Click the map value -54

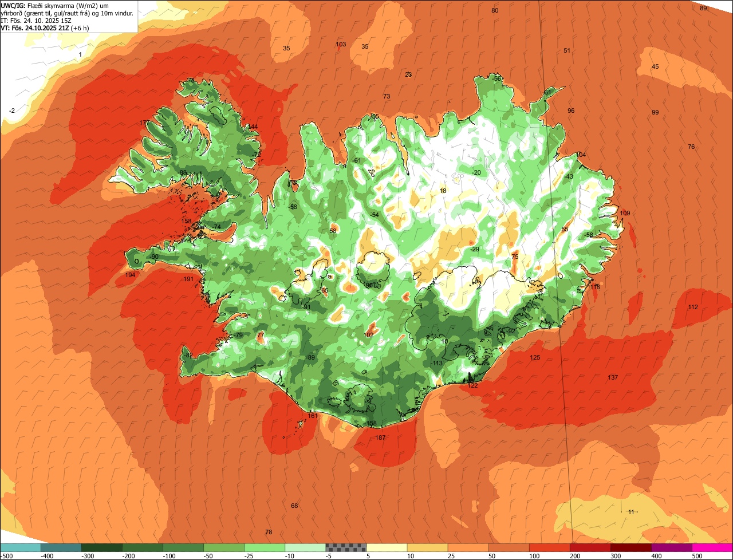[x=374, y=215]
